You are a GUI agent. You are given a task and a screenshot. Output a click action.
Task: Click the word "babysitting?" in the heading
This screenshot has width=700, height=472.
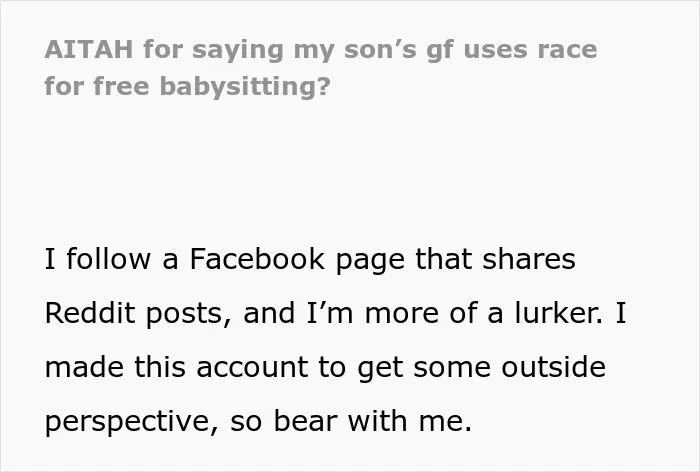[245, 86]
